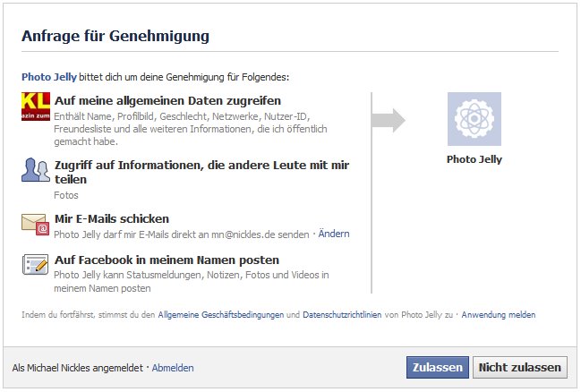Report app via Anwendung melden
Viewport: 581px width, 392px height.
pyautogui.click(x=499, y=314)
